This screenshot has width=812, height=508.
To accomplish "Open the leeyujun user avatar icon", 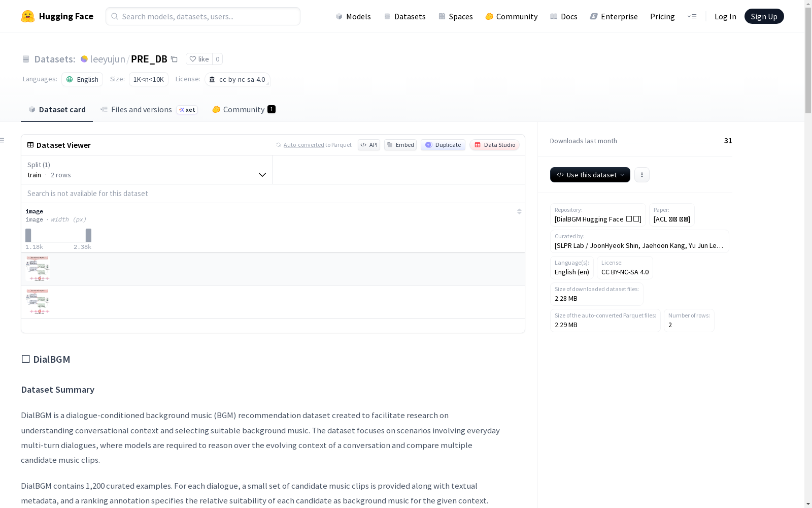I will (x=84, y=59).
